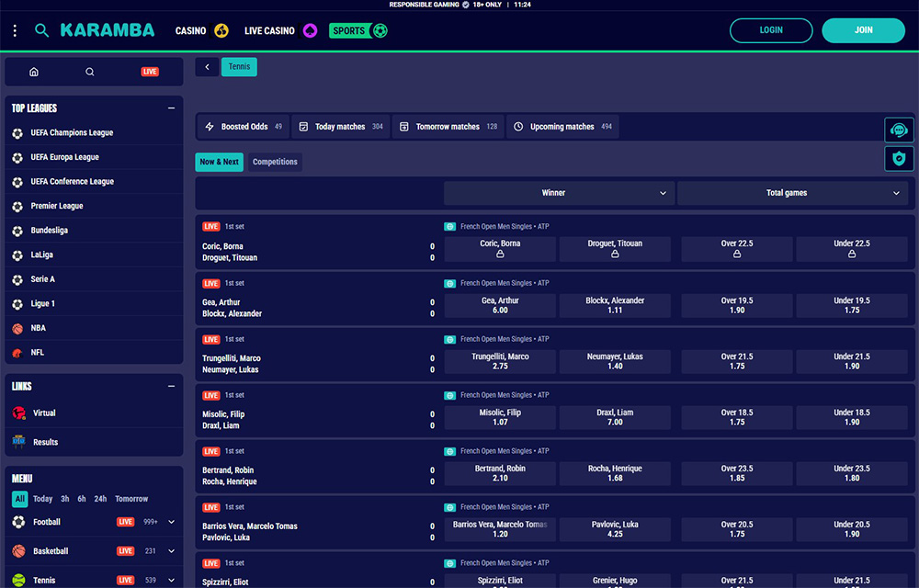This screenshot has width=919, height=588.
Task: Click the NFL helmet icon
Action: [17, 353]
